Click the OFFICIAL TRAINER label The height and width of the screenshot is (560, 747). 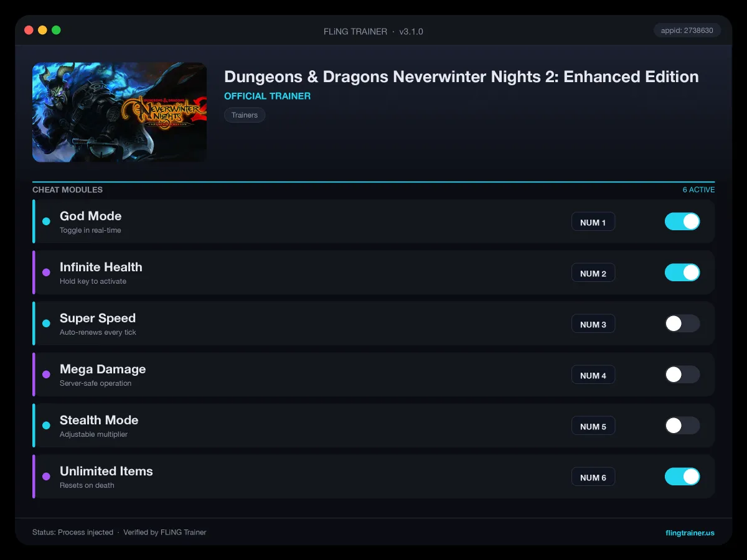pyautogui.click(x=267, y=96)
